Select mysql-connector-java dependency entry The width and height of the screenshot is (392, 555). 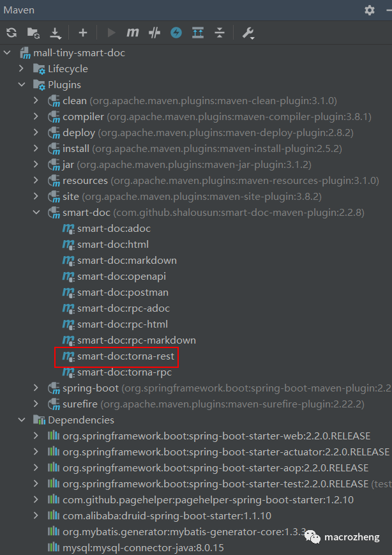coord(143,547)
